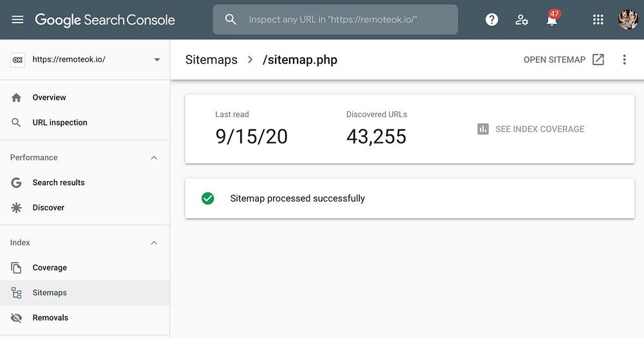Screen dimensions: 644x338
Task: Open the Google apps grid
Action: tap(598, 20)
